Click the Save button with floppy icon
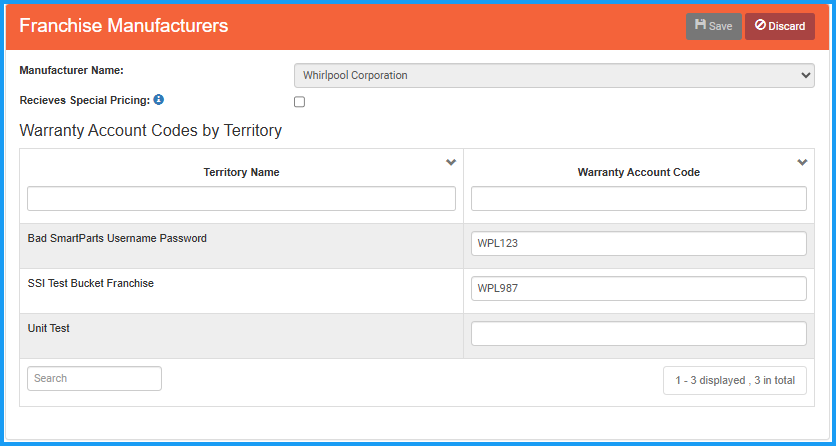This screenshot has height=446, width=836. pyautogui.click(x=713, y=26)
